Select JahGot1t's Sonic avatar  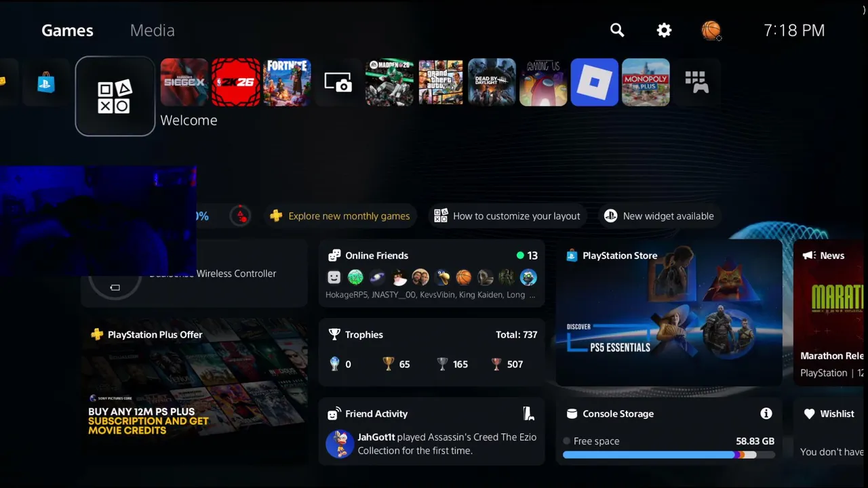[340, 444]
